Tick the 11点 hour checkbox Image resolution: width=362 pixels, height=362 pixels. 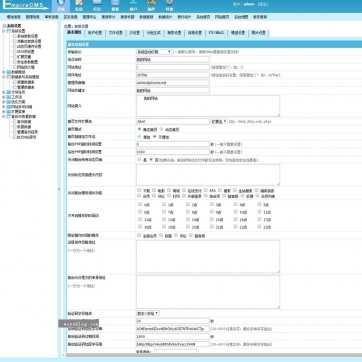click(x=259, y=212)
